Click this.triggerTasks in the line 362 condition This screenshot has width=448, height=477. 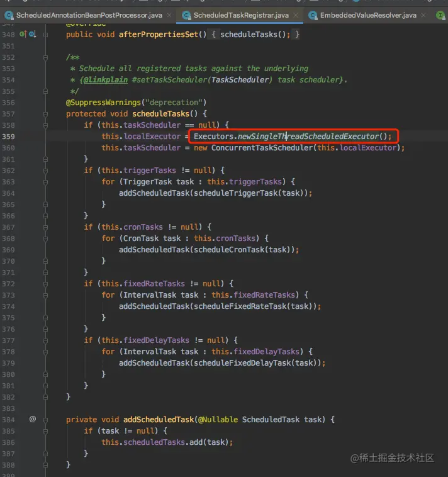coord(138,171)
